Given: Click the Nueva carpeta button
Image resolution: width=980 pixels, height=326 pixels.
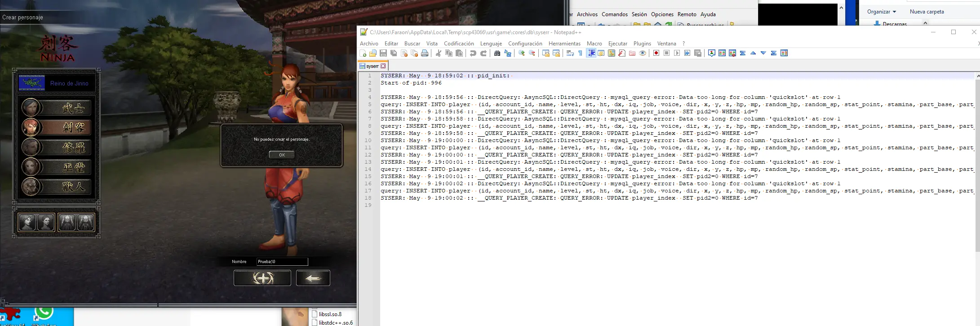Looking at the screenshot, I should tap(927, 12).
